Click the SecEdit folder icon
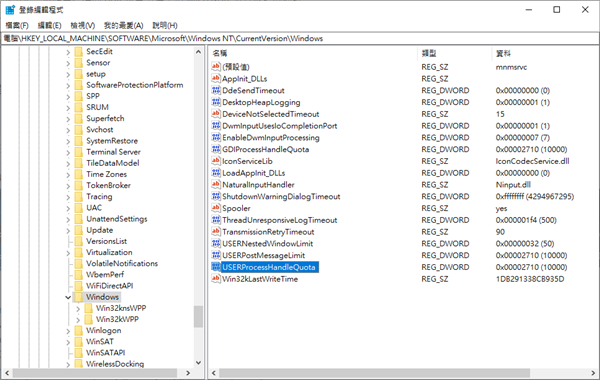The image size is (600, 380). [x=78, y=52]
